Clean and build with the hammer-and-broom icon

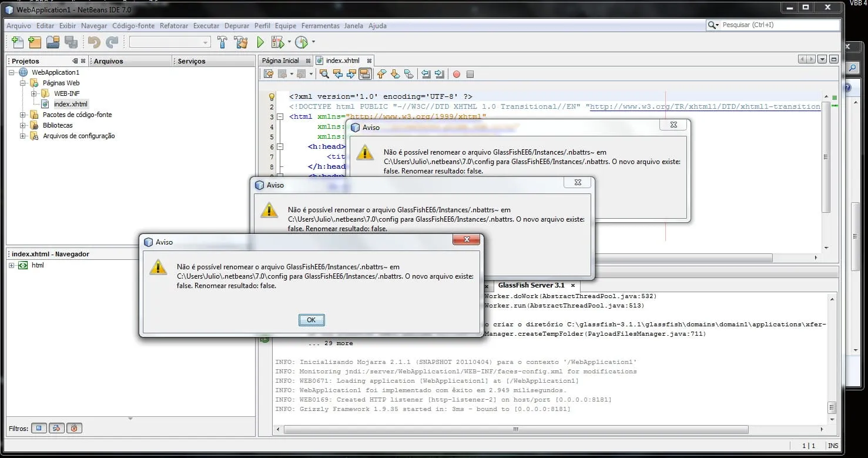240,42
